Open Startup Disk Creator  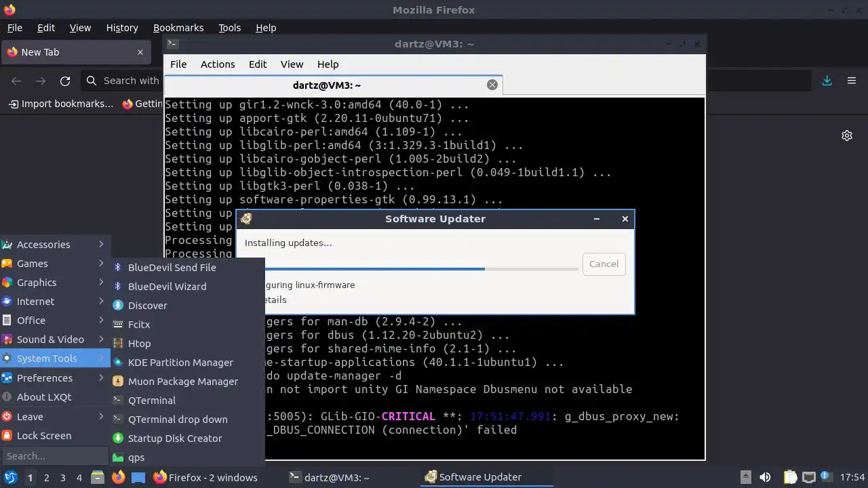(x=188, y=439)
